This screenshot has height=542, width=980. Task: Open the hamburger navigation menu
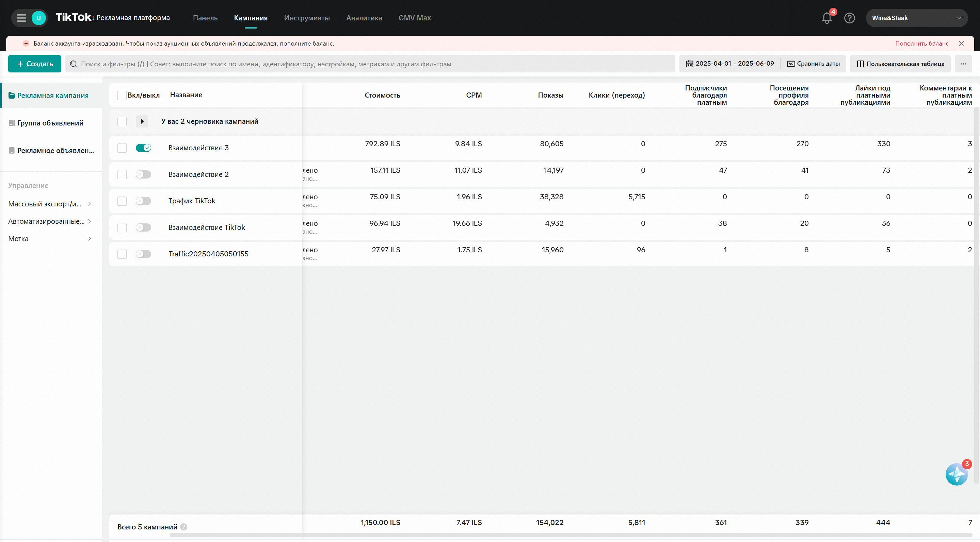[x=21, y=18]
